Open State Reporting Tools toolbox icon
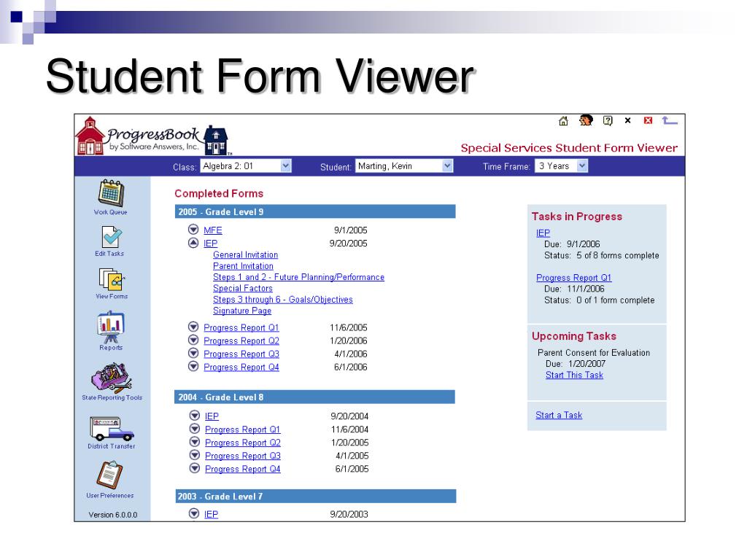The image size is (747, 560). pyautogui.click(x=112, y=377)
